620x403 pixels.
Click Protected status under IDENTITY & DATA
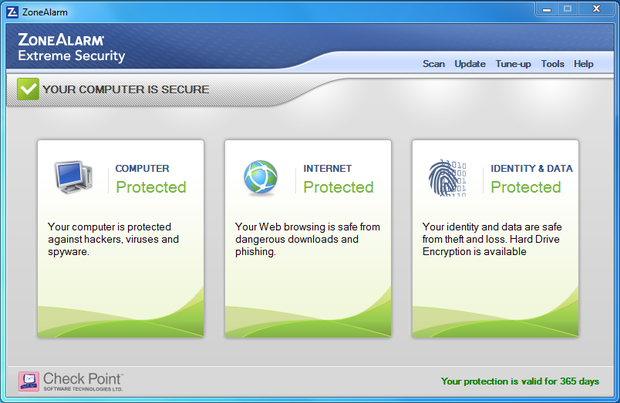(526, 187)
